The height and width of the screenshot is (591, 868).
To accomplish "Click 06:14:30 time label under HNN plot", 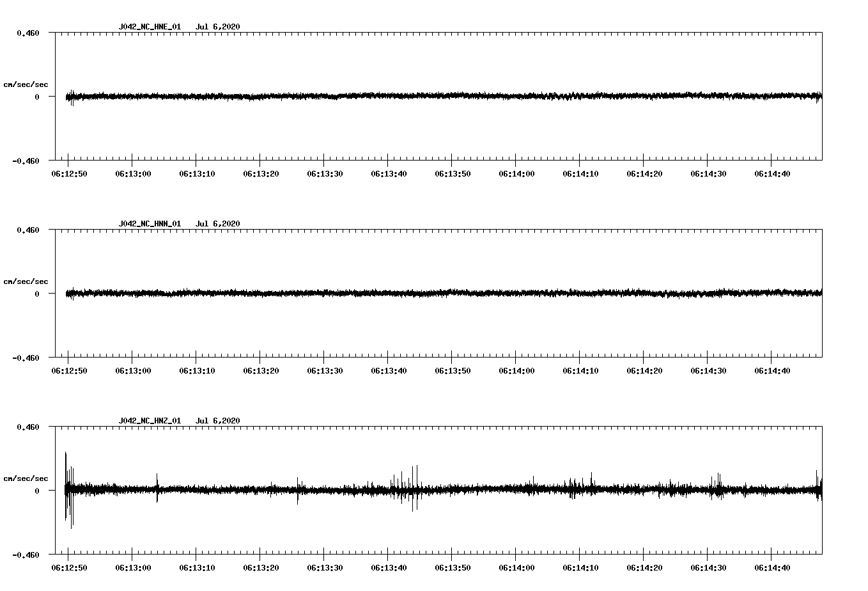I will tap(708, 371).
